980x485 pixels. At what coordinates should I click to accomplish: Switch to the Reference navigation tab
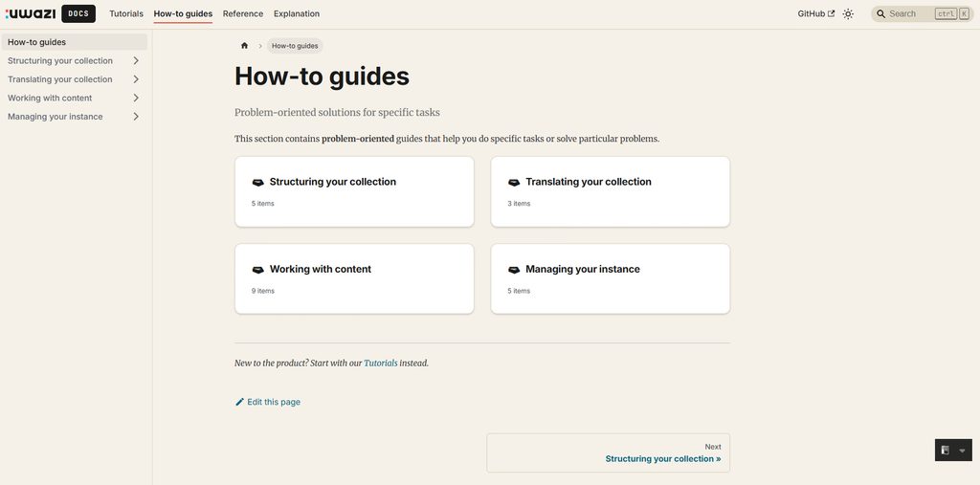click(243, 13)
